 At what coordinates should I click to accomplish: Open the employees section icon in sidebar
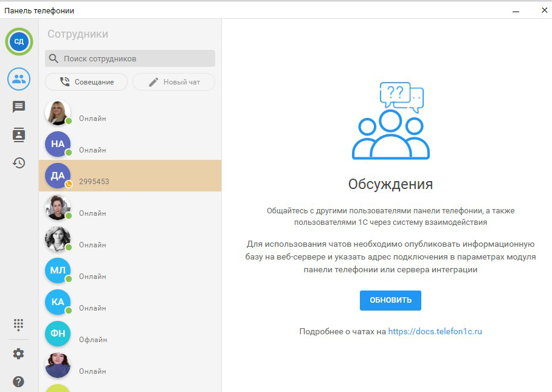[x=19, y=78]
